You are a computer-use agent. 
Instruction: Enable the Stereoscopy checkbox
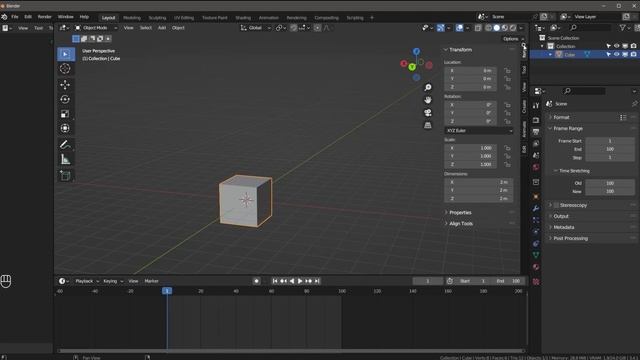click(556, 205)
